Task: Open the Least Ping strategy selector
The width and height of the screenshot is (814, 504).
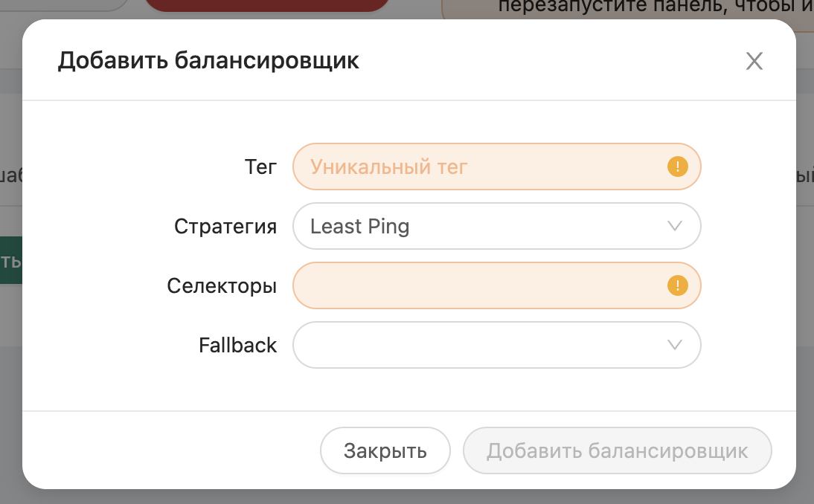Action: click(x=497, y=226)
